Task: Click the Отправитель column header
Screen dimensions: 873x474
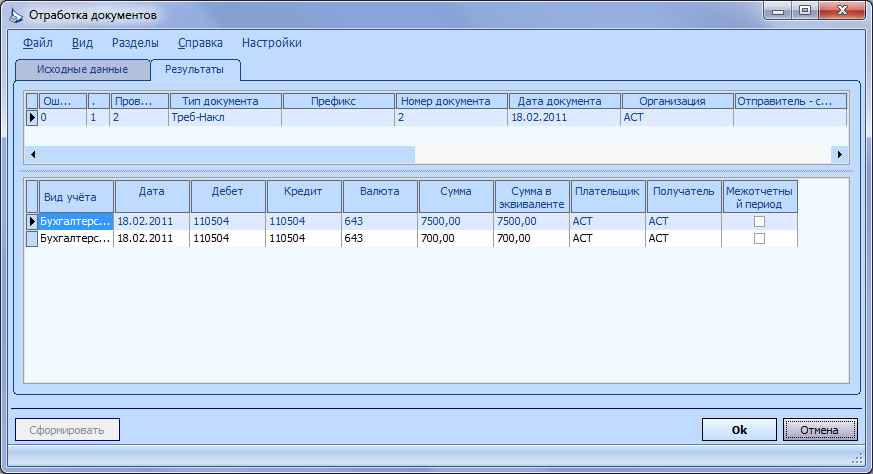Action: (791, 101)
